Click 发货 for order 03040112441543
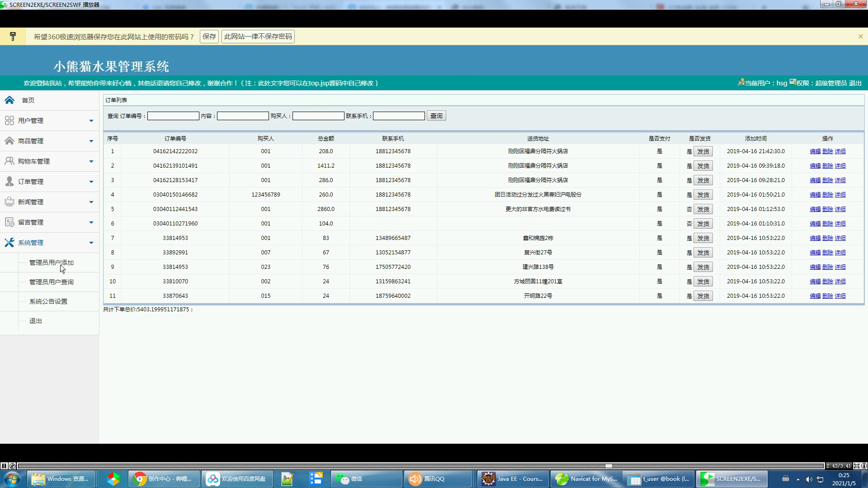 (703, 209)
